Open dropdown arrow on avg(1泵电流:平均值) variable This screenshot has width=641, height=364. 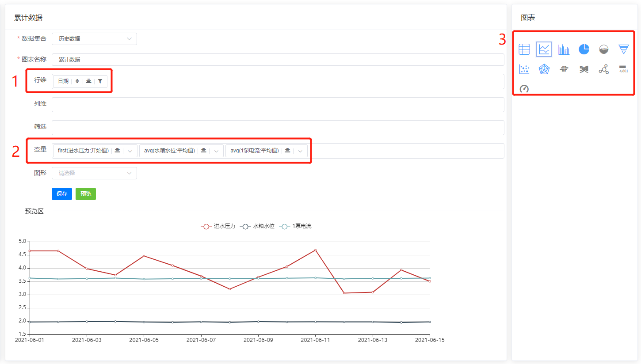click(x=300, y=151)
